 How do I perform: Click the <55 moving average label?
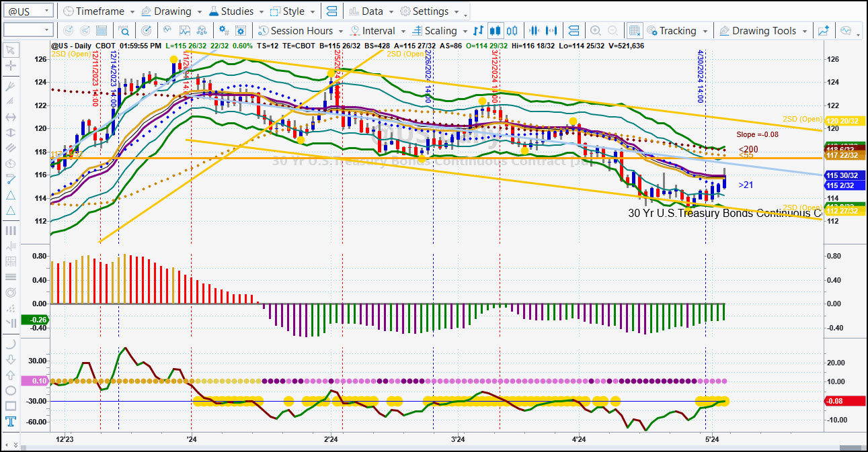pos(745,155)
